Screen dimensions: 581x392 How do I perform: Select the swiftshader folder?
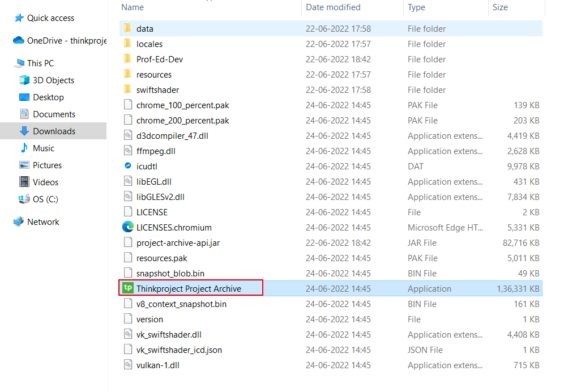point(157,90)
